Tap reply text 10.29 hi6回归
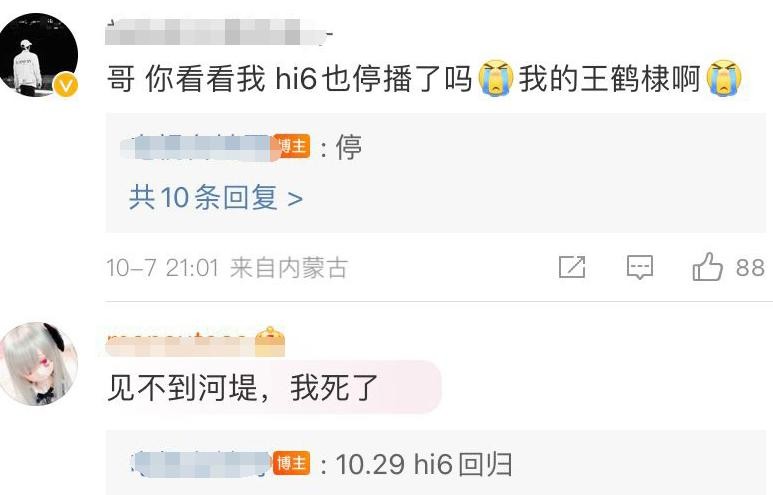The width and height of the screenshot is (773, 495). (x=424, y=464)
